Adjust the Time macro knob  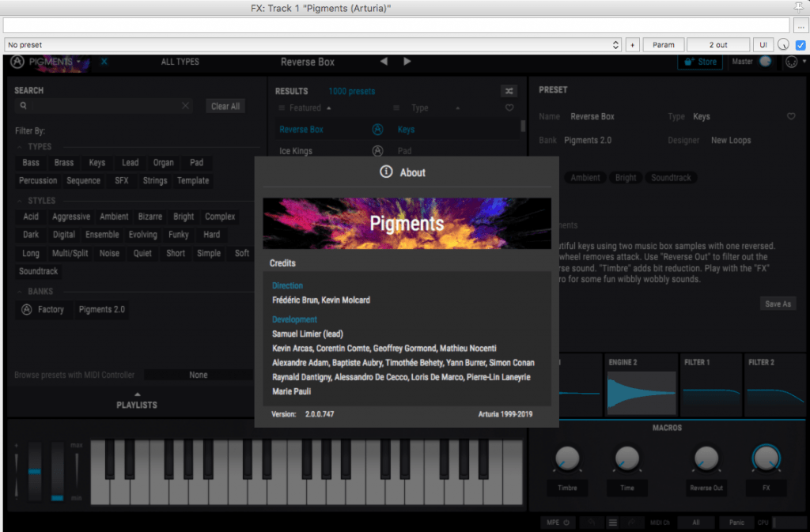(x=627, y=458)
